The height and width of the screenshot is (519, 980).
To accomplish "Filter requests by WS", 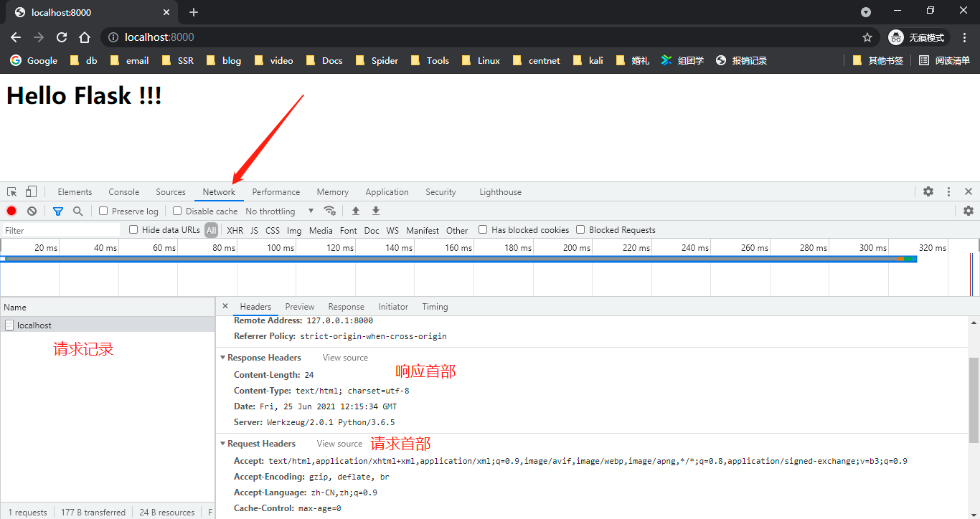I will click(392, 230).
